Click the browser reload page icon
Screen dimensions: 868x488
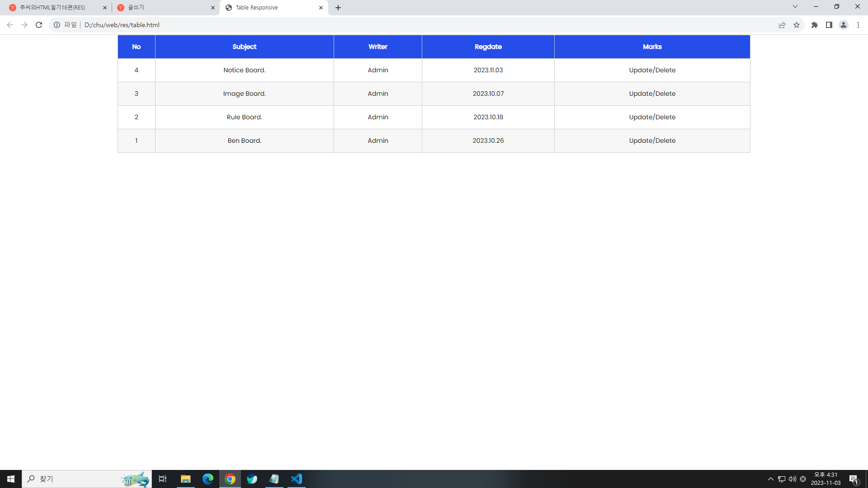pos(39,25)
